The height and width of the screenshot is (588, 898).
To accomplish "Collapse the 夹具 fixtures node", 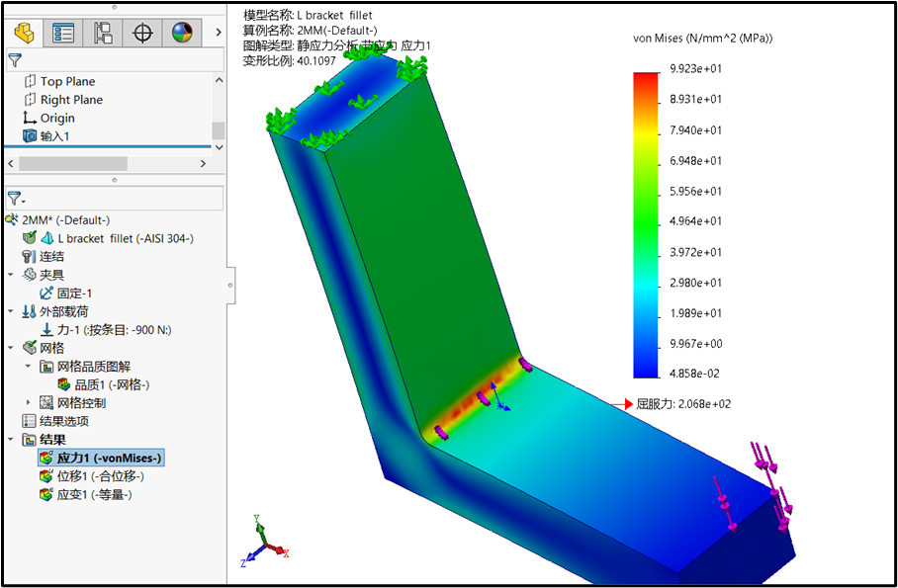I will 11,275.
